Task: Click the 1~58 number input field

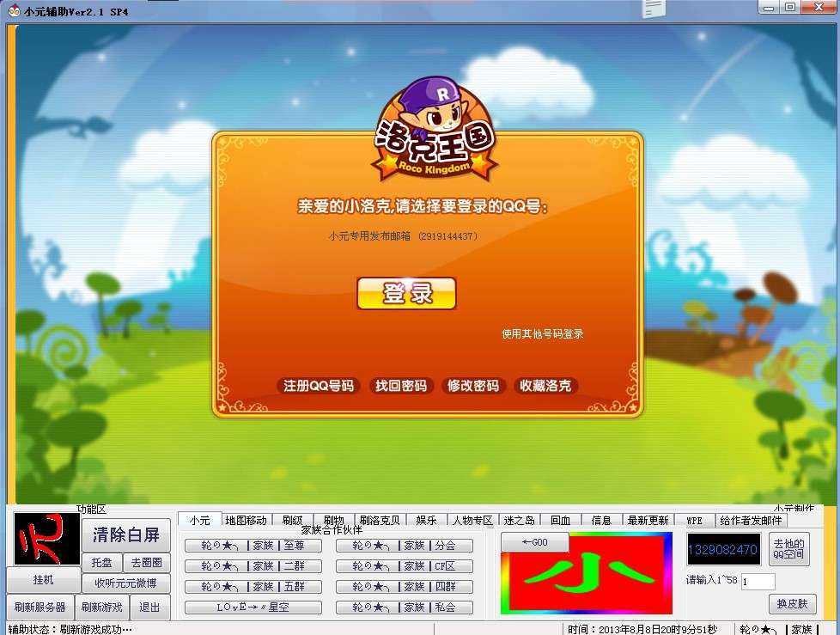Action: [x=758, y=582]
